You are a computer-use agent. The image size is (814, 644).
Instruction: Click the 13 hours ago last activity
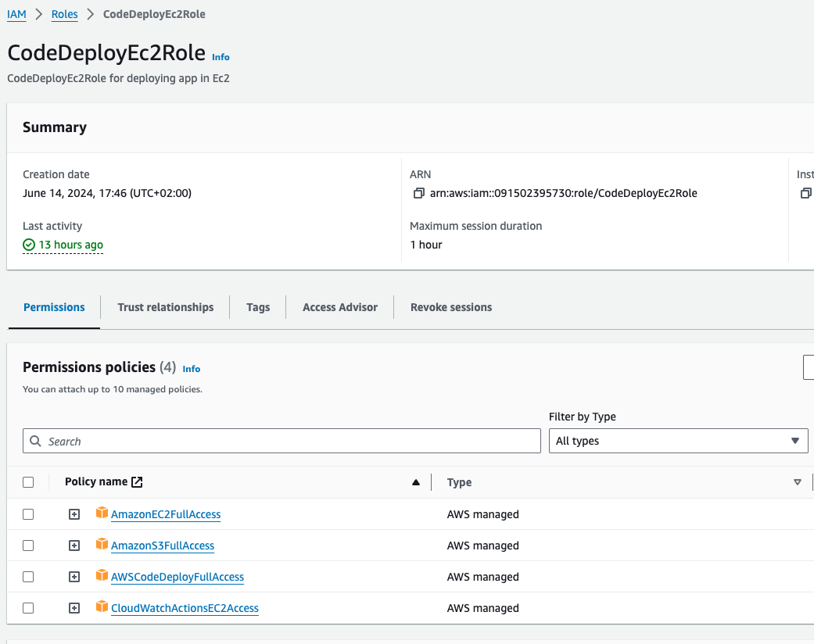tap(70, 245)
